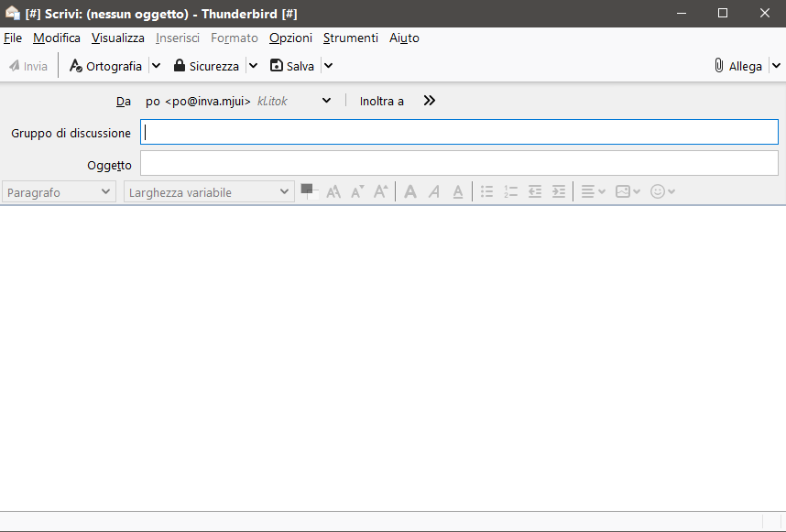Insert a bulleted list

[486, 192]
